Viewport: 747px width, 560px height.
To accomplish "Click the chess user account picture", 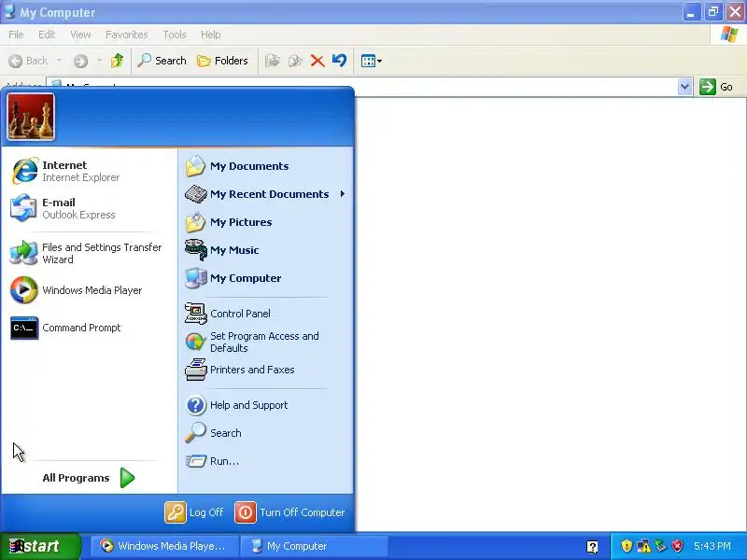I will [31, 118].
